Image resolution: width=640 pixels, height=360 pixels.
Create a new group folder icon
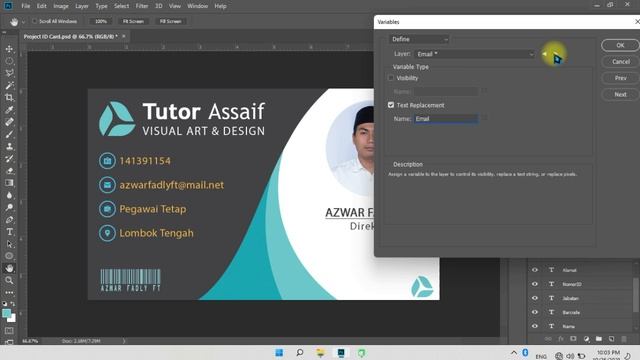pyautogui.click(x=599, y=339)
